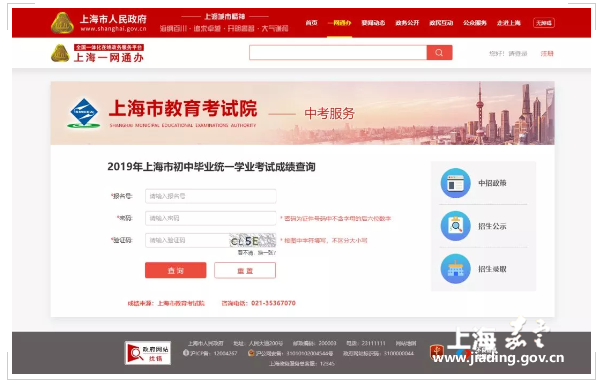The width and height of the screenshot is (605, 387).
Task: Click the education examinations authority diamond logo
Action: coord(84,113)
